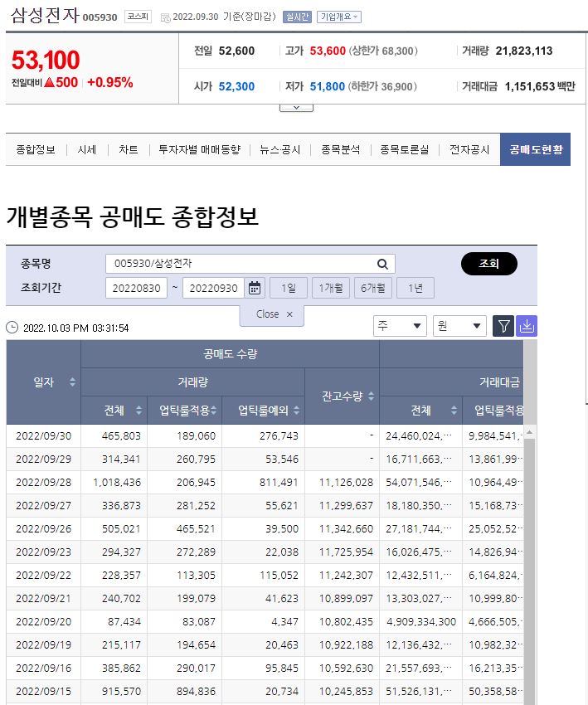588x705 pixels.
Task: Close the date panel with the × icon
Action: coord(289,314)
